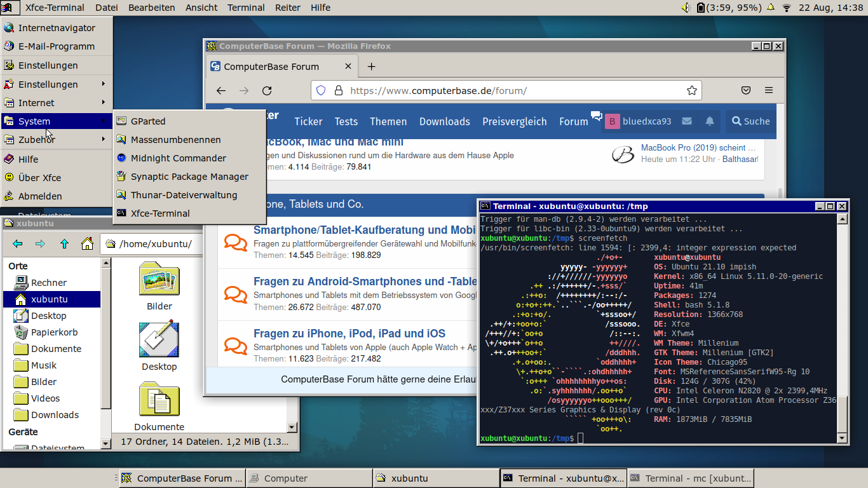Click the shield tracking protection icon

pos(321,91)
